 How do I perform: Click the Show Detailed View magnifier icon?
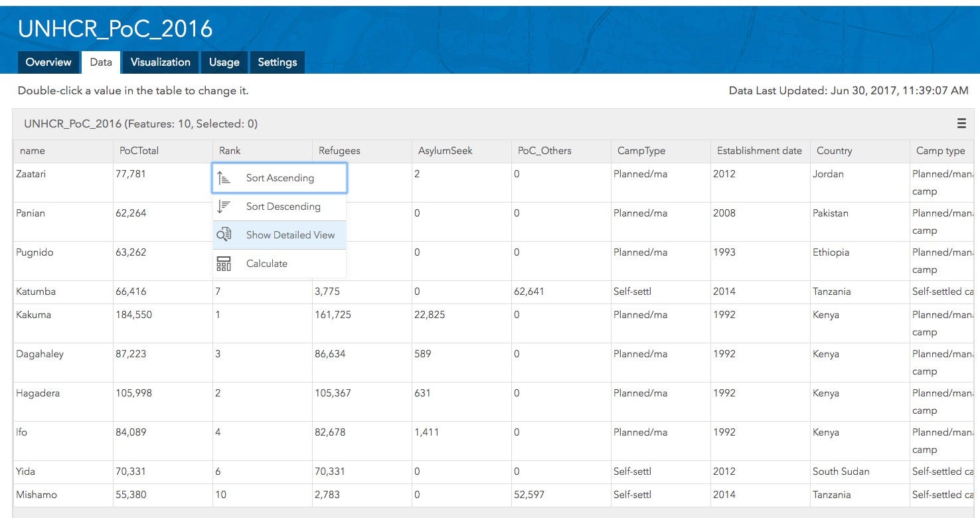(x=224, y=235)
